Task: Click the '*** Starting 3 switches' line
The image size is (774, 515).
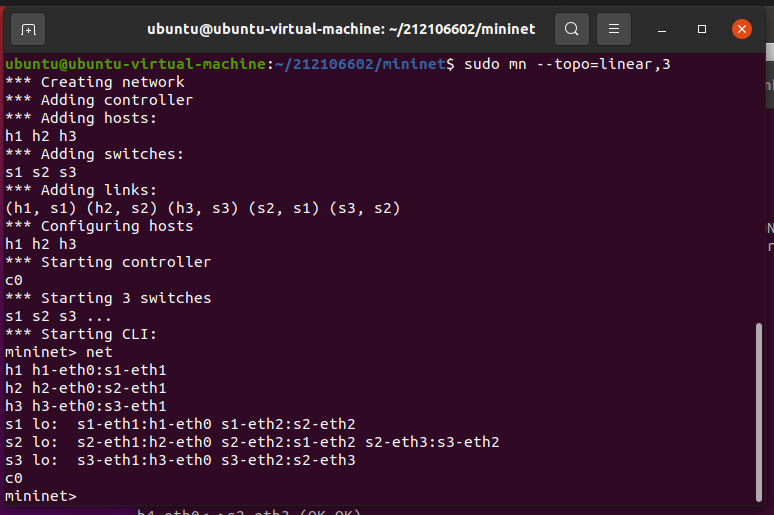Action: [x=108, y=298]
